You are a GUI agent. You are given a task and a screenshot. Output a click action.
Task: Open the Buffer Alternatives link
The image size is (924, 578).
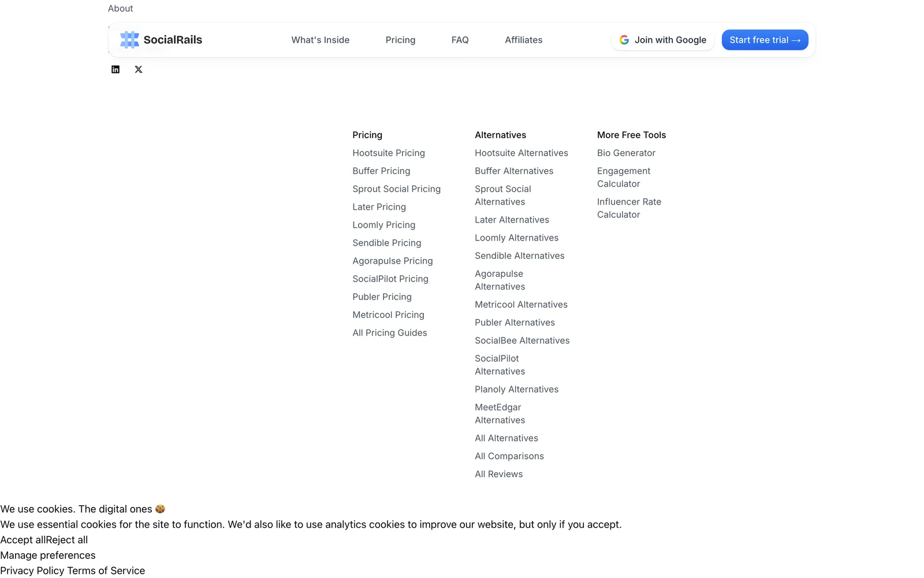click(x=514, y=171)
